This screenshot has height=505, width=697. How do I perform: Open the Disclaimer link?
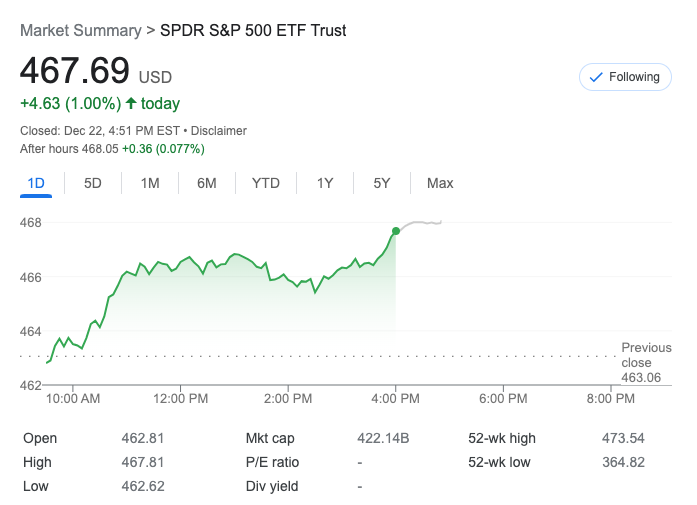[218, 131]
